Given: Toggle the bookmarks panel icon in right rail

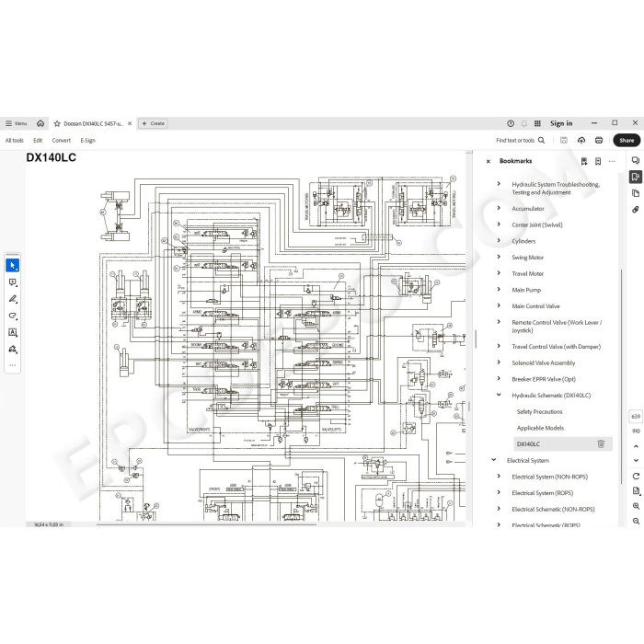Looking at the screenshot, I should coord(636,177).
